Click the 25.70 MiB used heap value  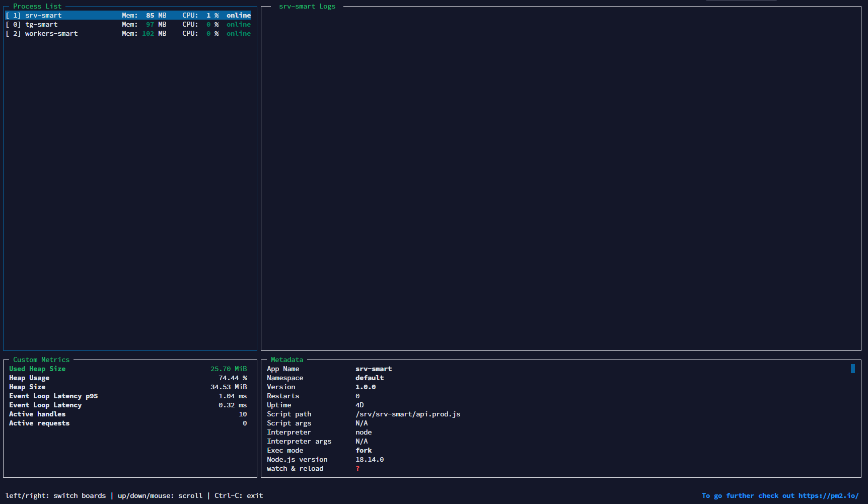click(229, 369)
